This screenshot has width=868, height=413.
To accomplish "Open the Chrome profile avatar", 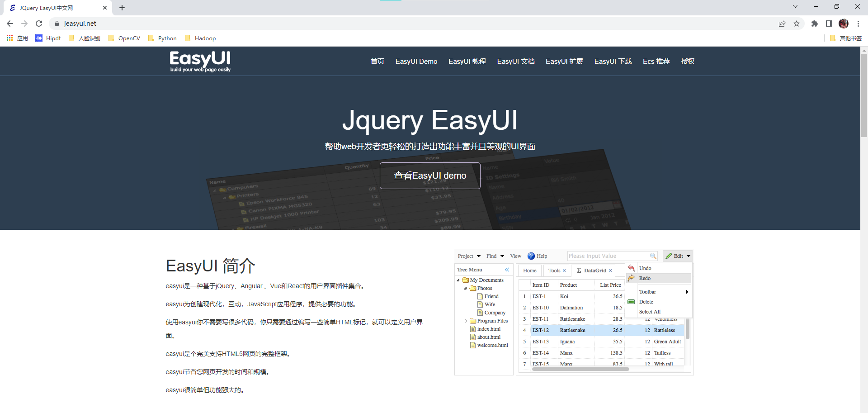I will pyautogui.click(x=844, y=24).
